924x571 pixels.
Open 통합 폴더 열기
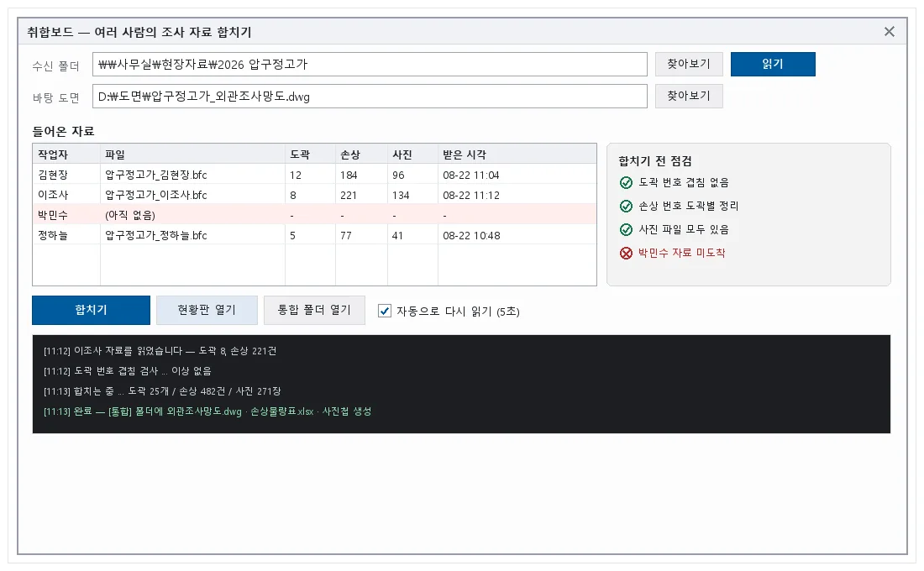[314, 310]
